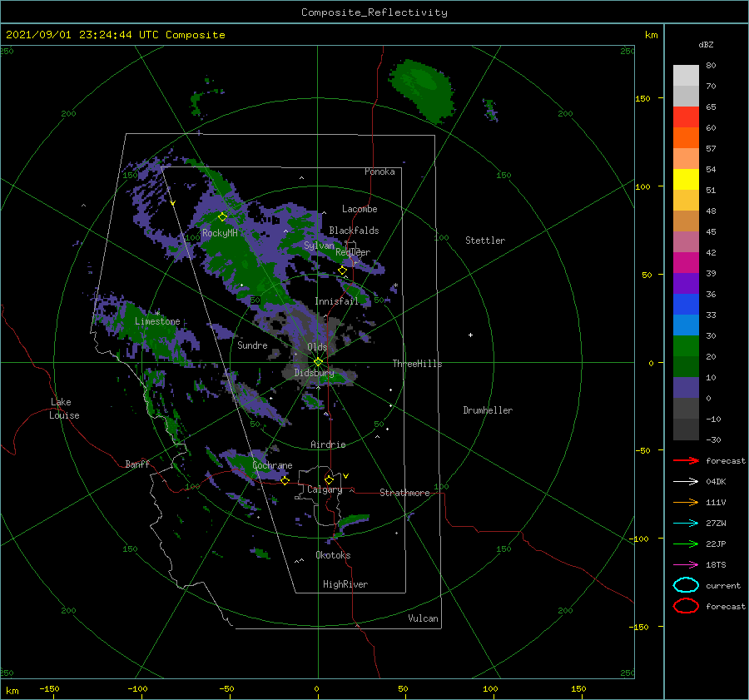Click the Sylvan label
The height and width of the screenshot is (700, 749).
319,245
